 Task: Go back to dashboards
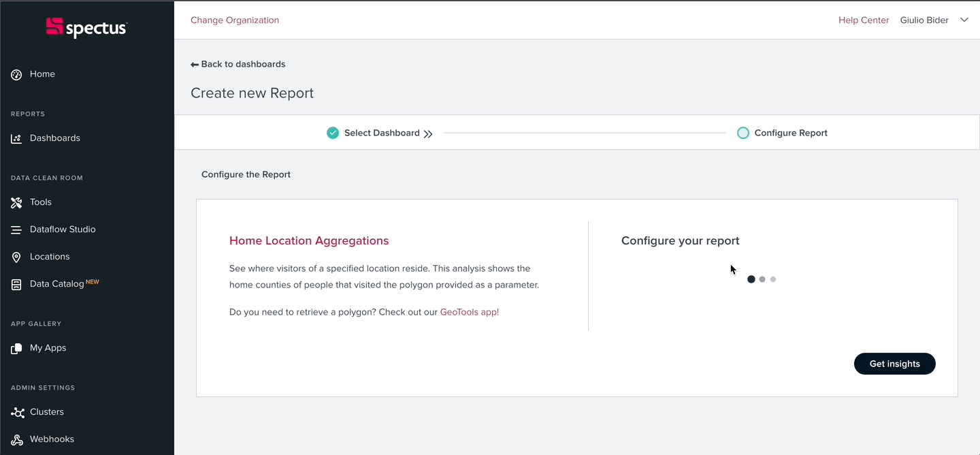coord(238,64)
